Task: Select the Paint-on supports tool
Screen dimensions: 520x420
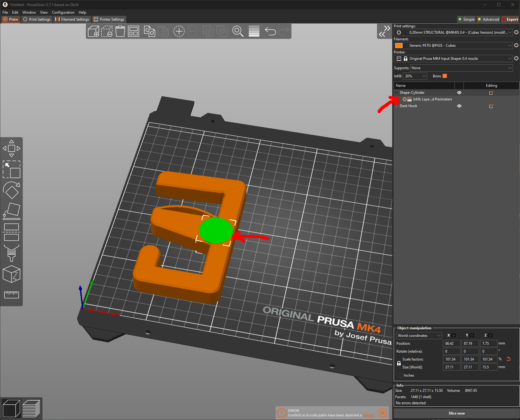Action: pos(12,253)
